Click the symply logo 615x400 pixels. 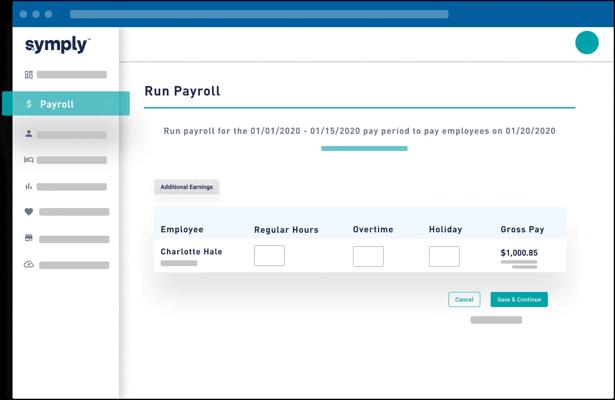57,45
